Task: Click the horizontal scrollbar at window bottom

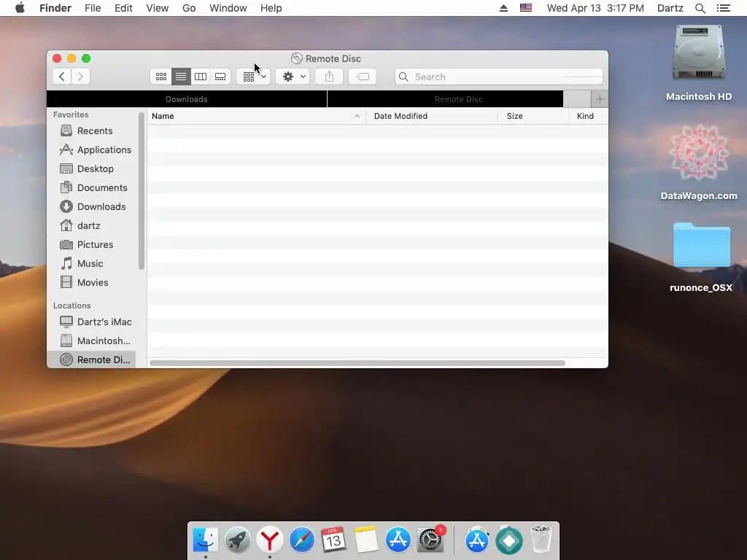Action: click(x=357, y=363)
